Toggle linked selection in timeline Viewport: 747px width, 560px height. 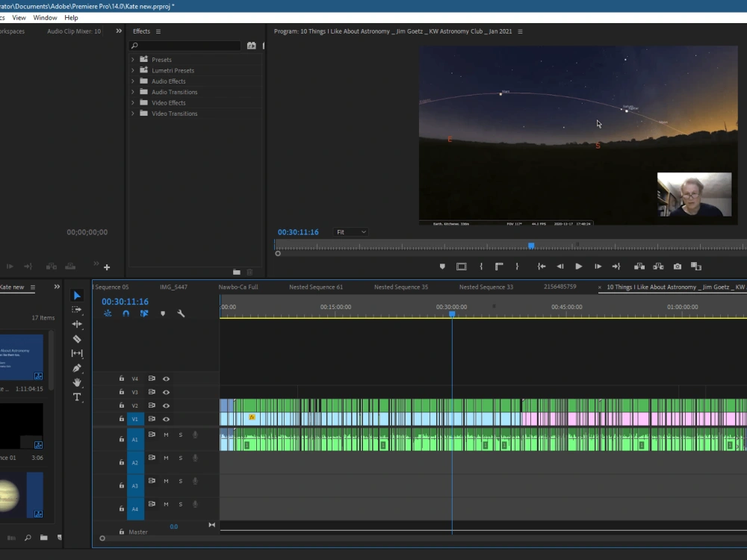(144, 314)
